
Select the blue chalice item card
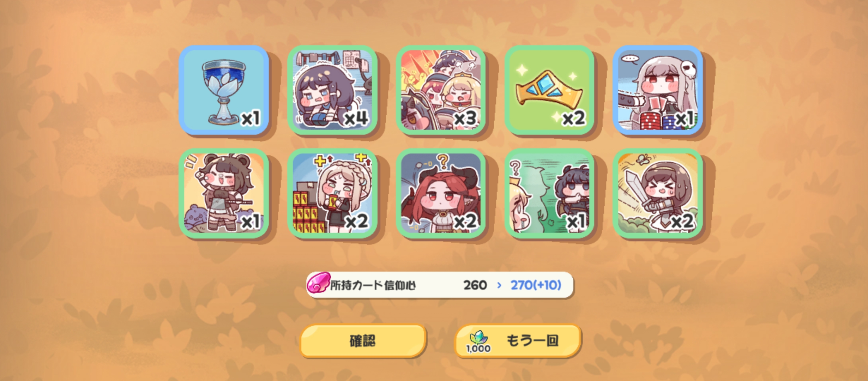coord(224,90)
